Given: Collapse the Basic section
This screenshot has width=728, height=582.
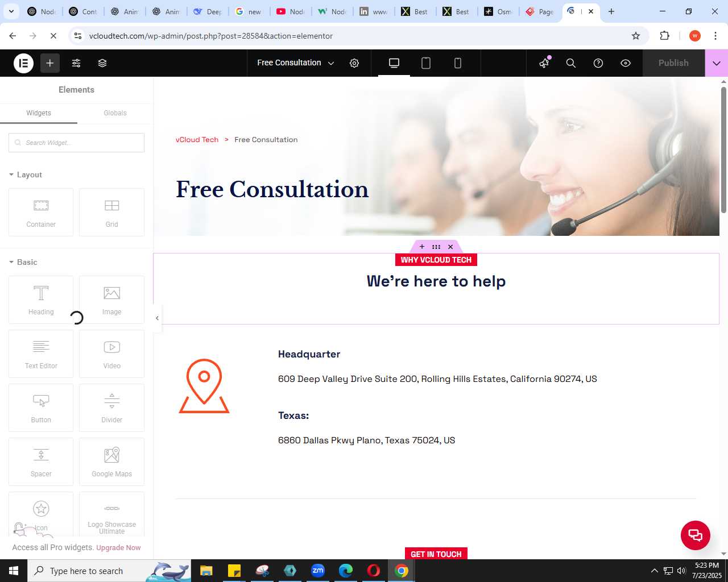Looking at the screenshot, I should click(x=23, y=262).
